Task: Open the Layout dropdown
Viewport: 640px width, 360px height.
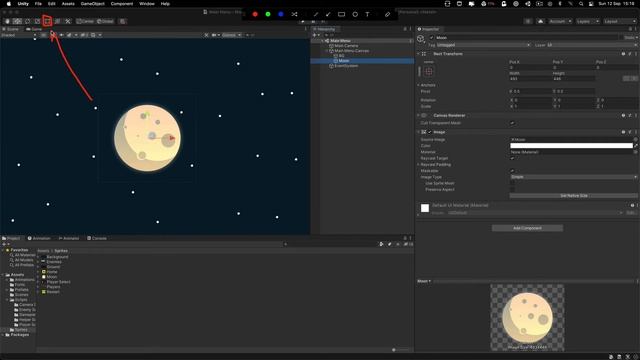Action: [619, 21]
